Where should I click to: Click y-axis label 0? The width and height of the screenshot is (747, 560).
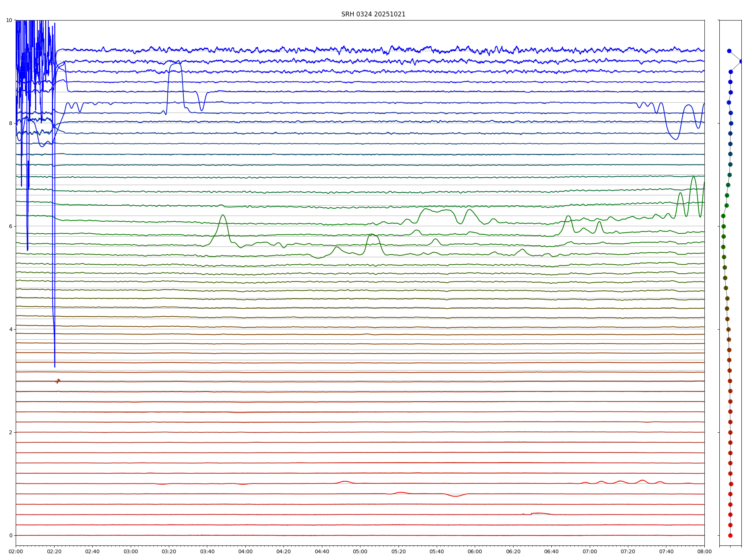10,535
